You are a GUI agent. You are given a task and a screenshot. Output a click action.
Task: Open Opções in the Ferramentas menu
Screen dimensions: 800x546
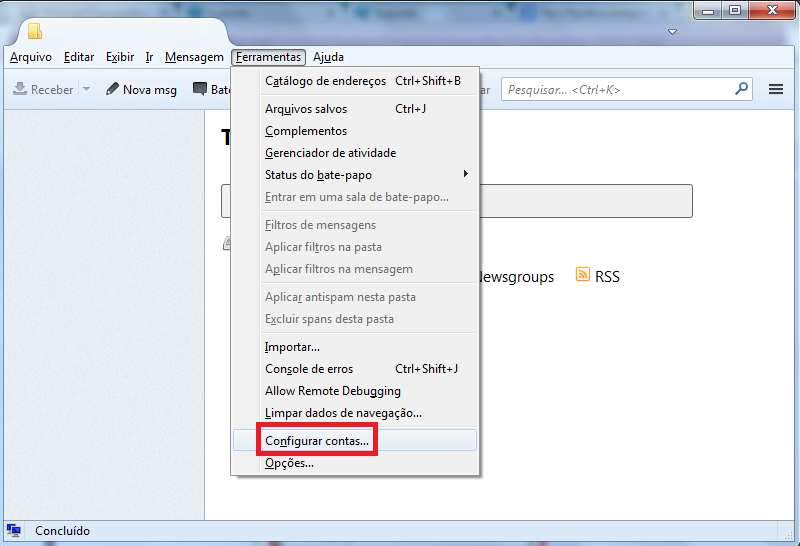click(x=289, y=463)
